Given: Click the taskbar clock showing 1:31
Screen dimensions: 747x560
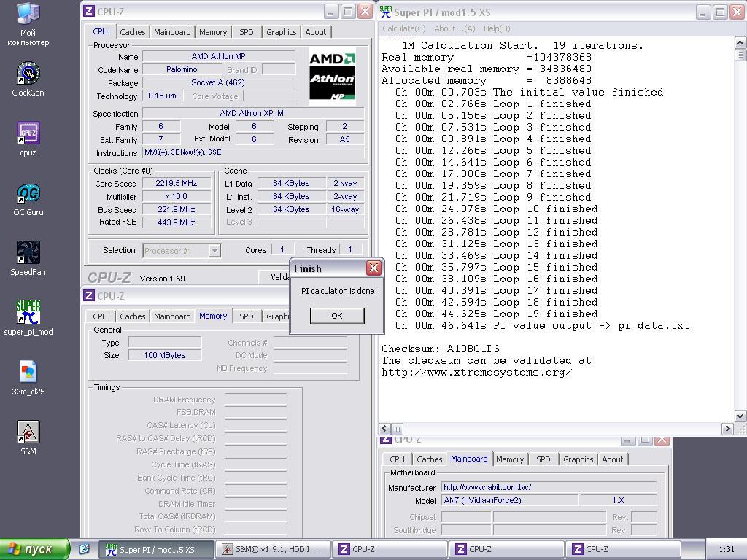Looking at the screenshot, I should pyautogui.click(x=727, y=549).
